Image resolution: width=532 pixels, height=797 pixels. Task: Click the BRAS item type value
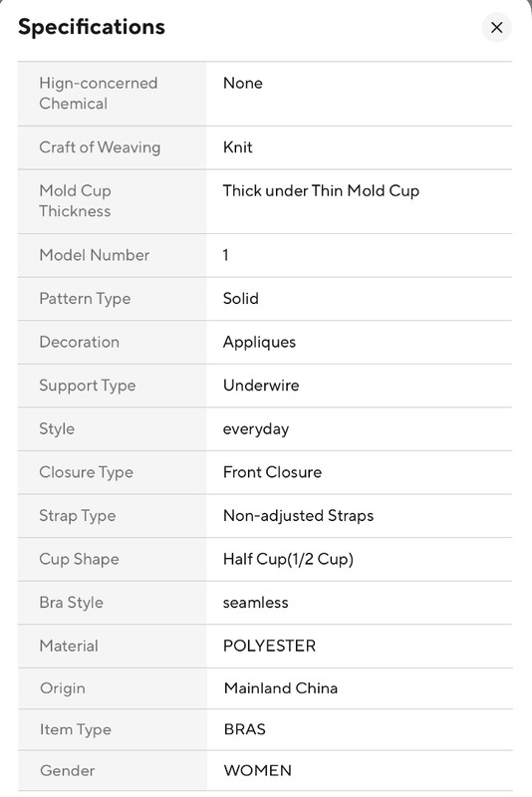[x=244, y=729]
